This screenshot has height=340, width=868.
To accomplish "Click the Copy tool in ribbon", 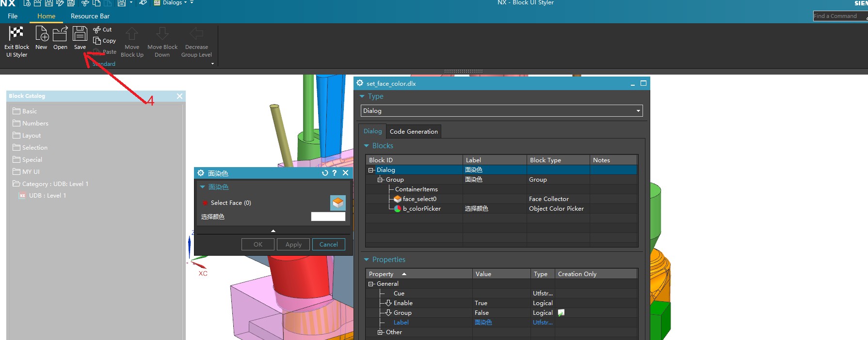I will (x=105, y=41).
